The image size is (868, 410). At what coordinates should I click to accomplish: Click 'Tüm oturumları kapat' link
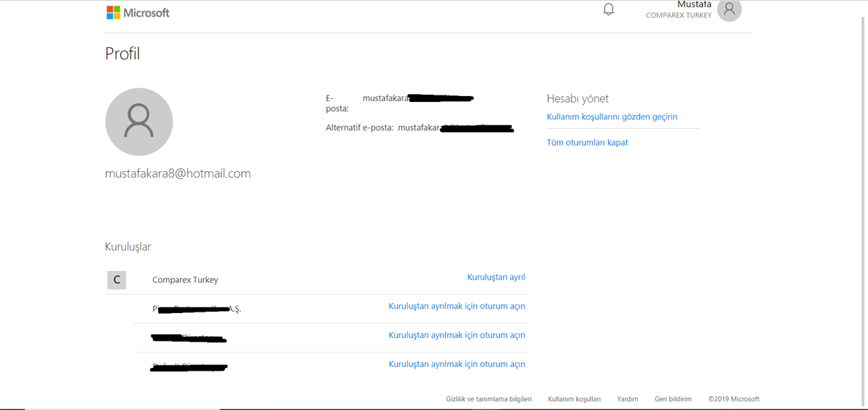tap(588, 142)
